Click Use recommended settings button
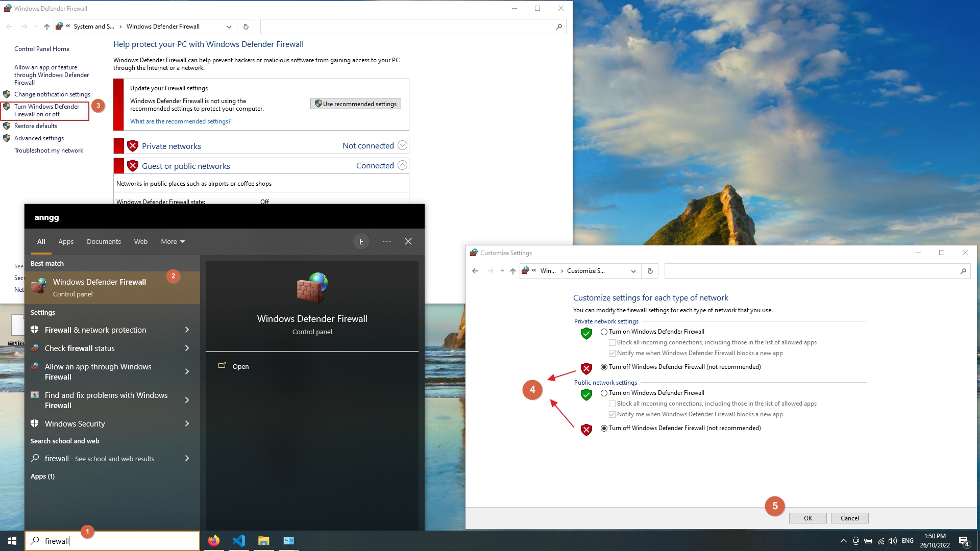This screenshot has height=551, width=980. (356, 104)
